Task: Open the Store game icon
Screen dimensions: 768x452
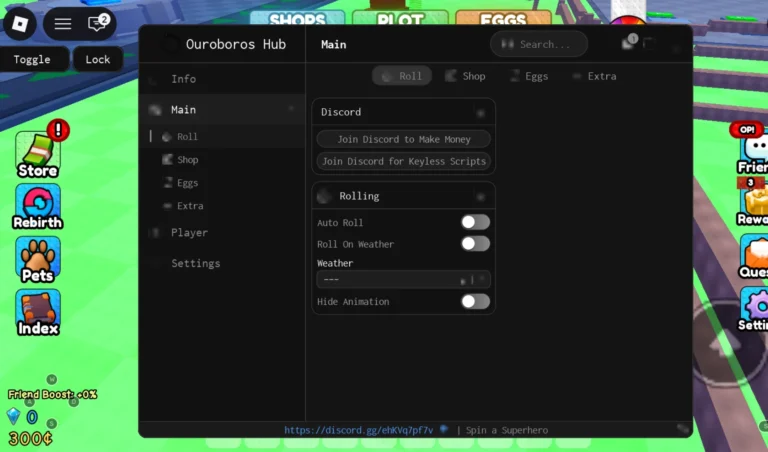Action: coord(38,155)
